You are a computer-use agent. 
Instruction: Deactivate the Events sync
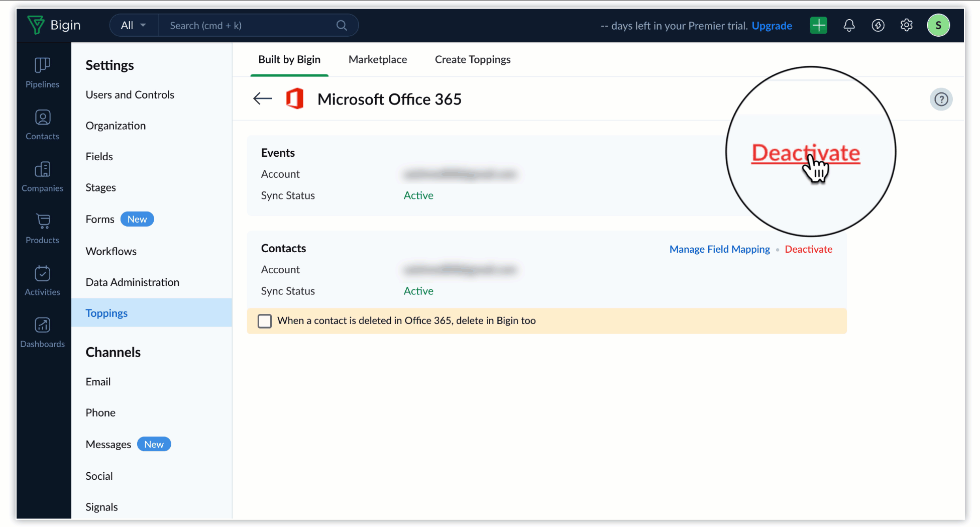[x=806, y=153]
